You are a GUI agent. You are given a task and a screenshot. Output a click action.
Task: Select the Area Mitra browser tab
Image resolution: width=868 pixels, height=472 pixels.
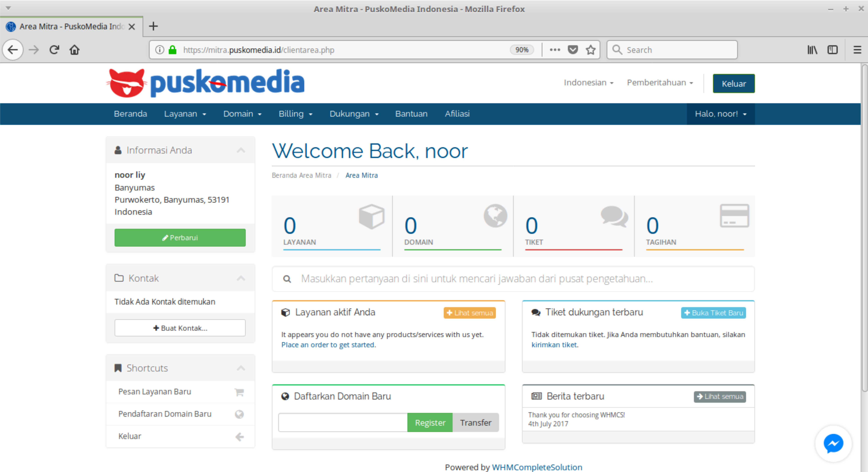coord(71,27)
